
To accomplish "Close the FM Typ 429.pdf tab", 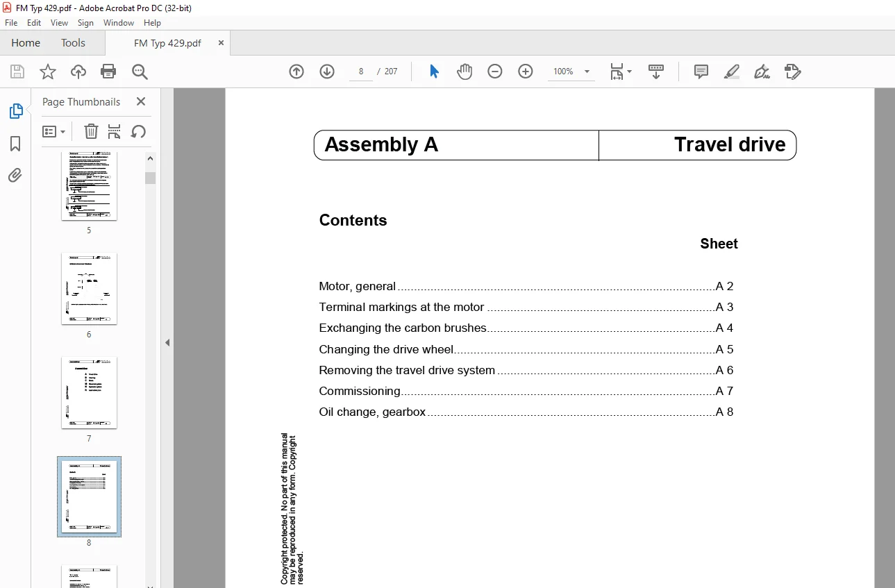I will coord(221,43).
